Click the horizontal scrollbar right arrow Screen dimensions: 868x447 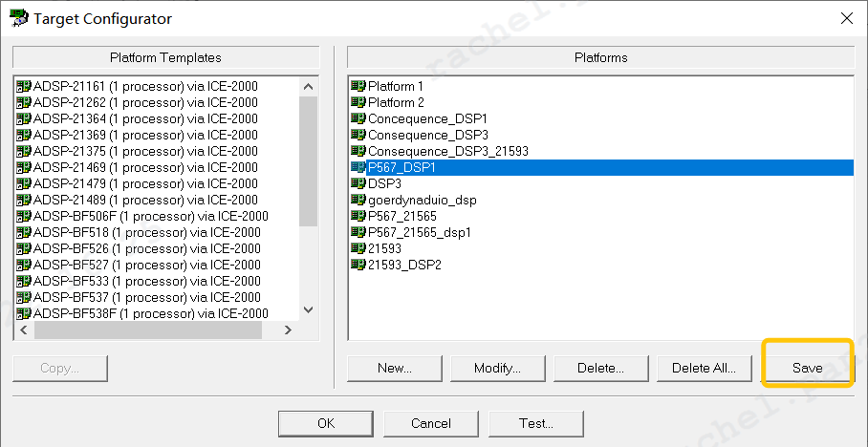click(x=288, y=330)
